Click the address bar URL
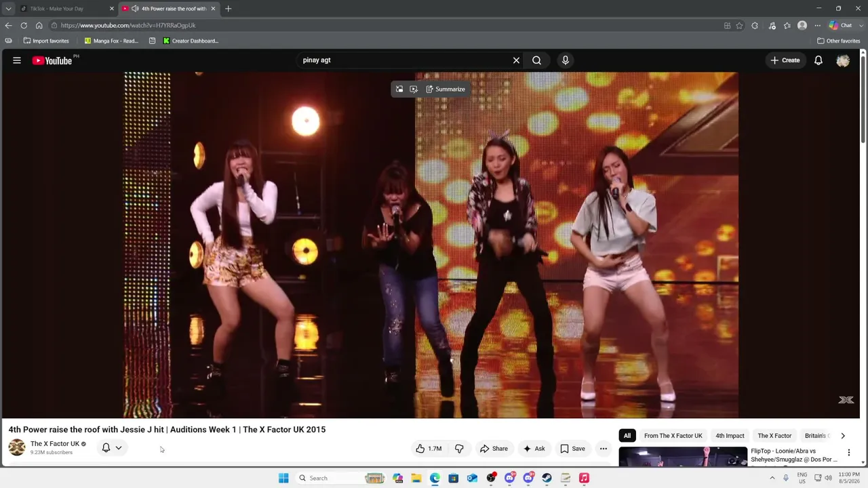This screenshot has height=488, width=868. tap(128, 26)
